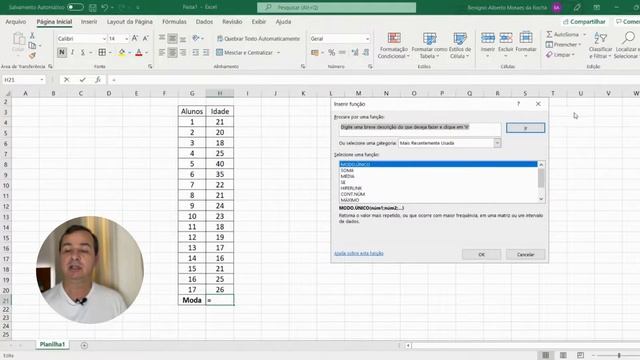Toggle Italic (I) formatting
Image resolution: width=640 pixels, height=360 pixels.
tap(72, 52)
